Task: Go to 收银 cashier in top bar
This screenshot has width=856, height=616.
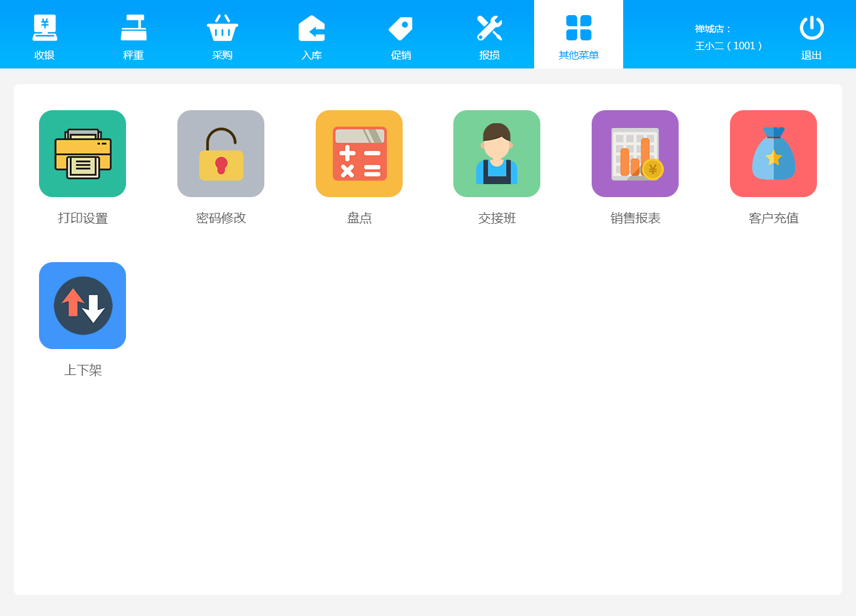Action: [45, 36]
